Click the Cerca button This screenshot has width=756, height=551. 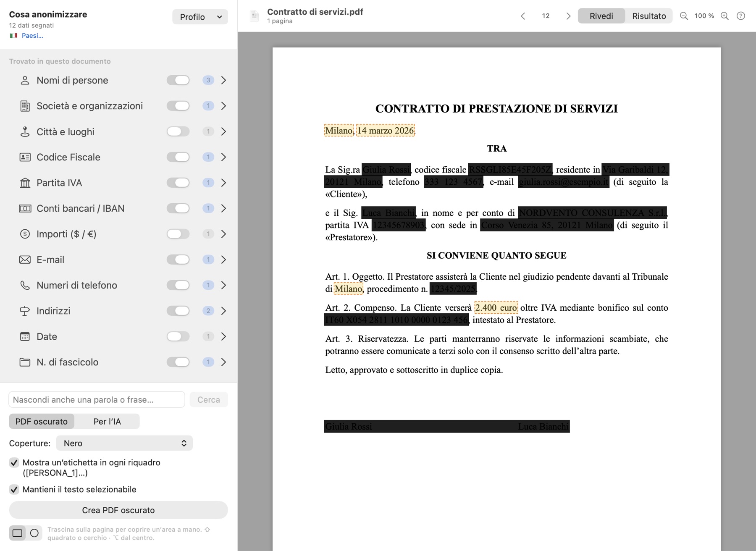209,399
